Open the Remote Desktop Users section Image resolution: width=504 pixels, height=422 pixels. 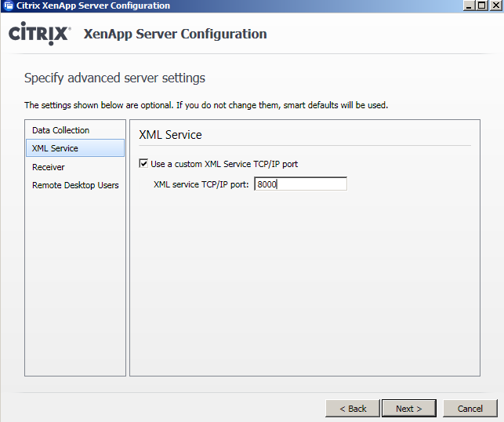coord(75,185)
